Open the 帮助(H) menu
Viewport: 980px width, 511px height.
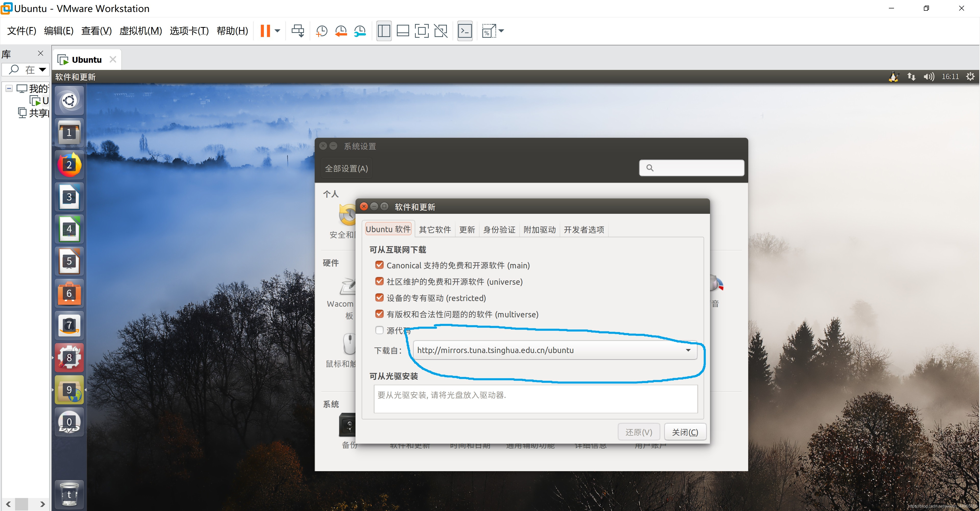pyautogui.click(x=232, y=31)
